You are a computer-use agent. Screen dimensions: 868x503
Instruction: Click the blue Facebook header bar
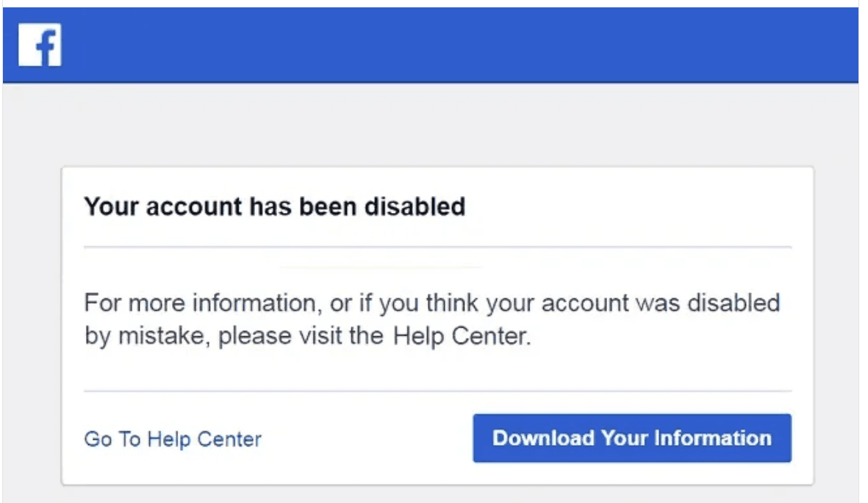click(431, 45)
